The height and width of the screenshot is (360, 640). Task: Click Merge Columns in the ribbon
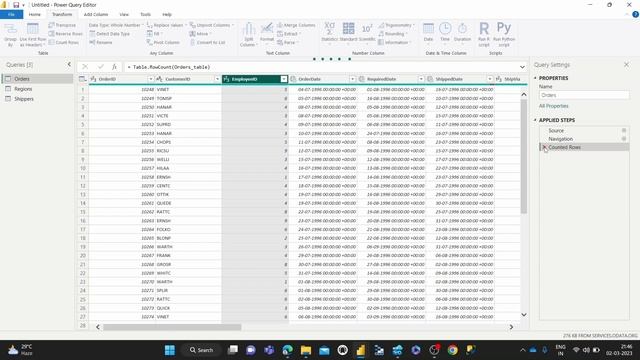point(296,25)
